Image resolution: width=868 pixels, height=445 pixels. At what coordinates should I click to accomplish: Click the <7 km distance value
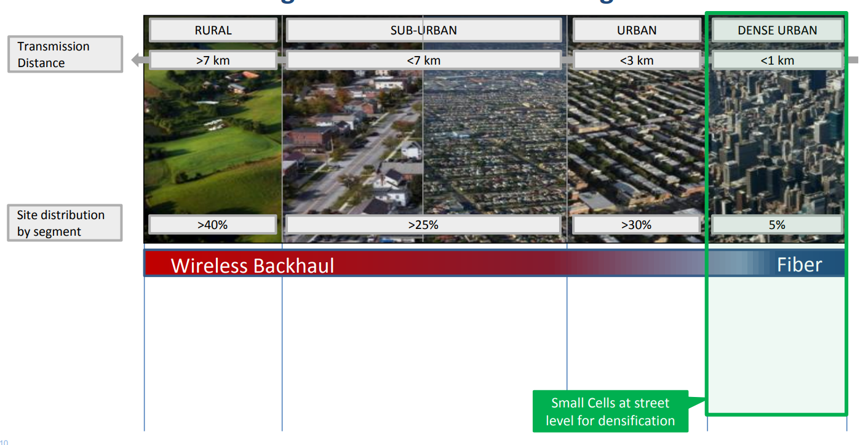click(424, 60)
